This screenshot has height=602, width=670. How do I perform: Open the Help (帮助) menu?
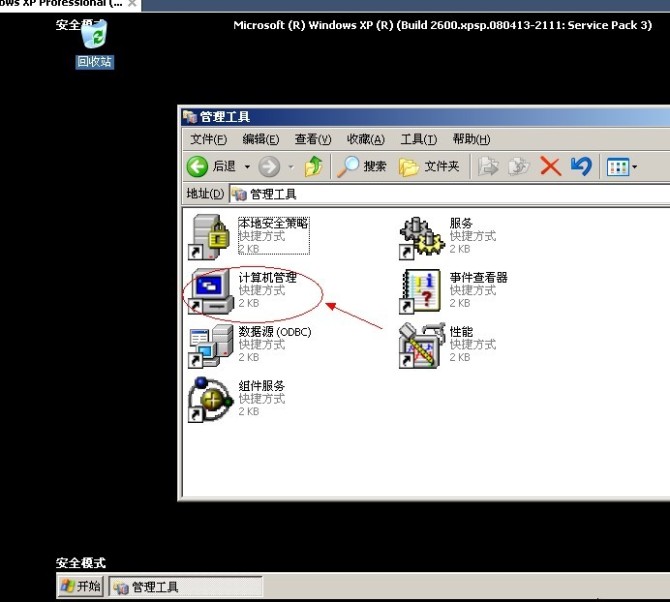(x=471, y=139)
